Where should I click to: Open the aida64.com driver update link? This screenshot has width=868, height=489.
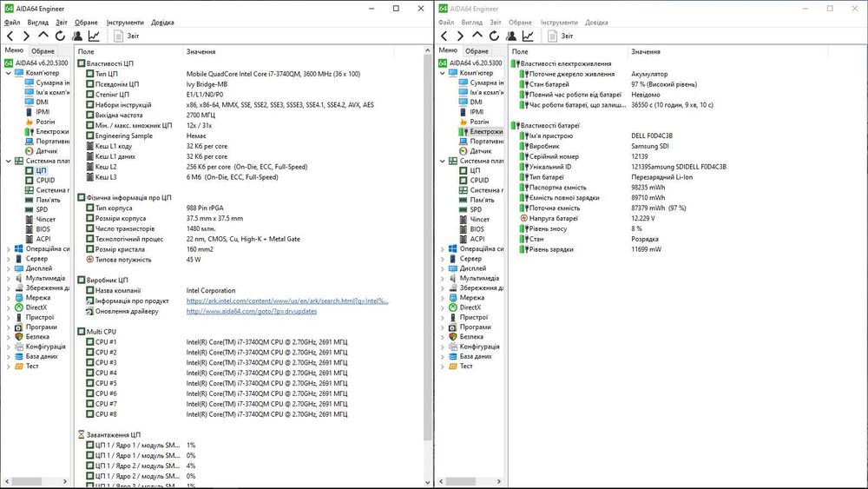click(x=252, y=312)
